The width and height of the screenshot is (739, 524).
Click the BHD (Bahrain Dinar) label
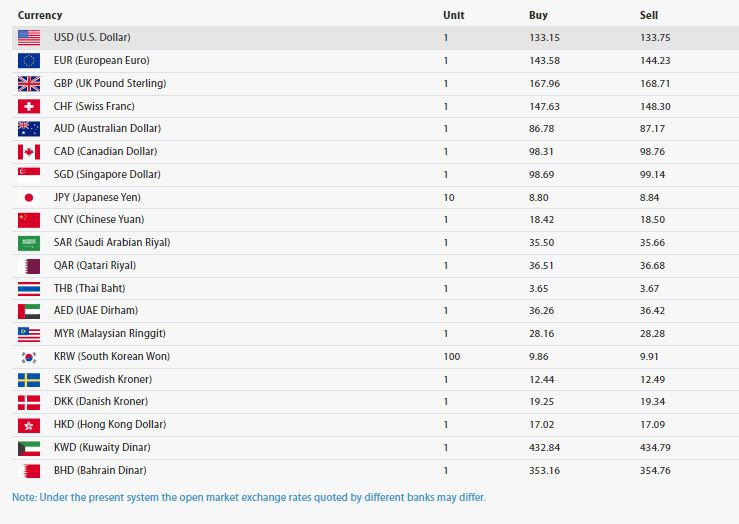[102, 470]
